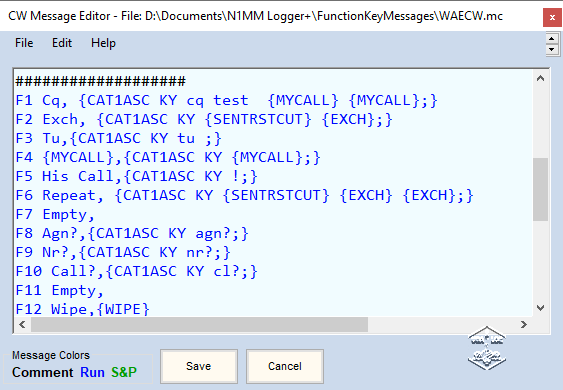Screen dimensions: 563x390
Task: Open the File menu
Action: (24, 43)
